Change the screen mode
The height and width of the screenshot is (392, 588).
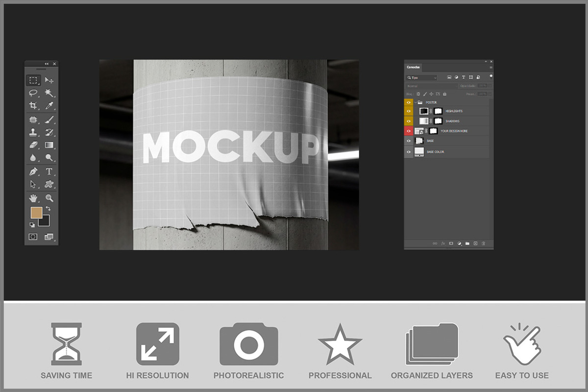click(49, 237)
